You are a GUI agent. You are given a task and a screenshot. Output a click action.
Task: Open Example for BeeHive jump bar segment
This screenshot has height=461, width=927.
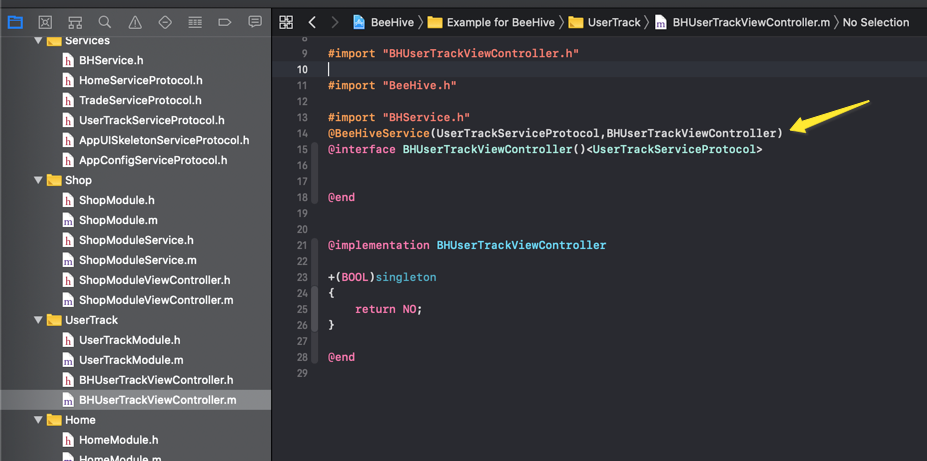coord(491,22)
